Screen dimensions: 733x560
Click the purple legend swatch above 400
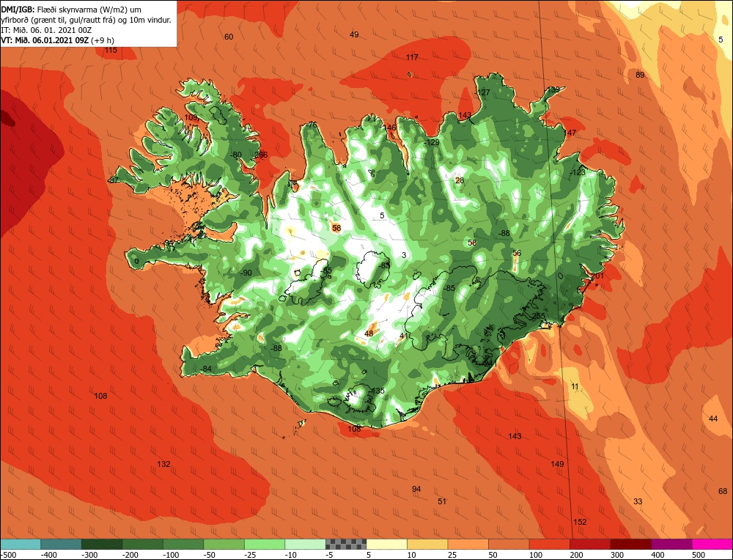pos(671,544)
